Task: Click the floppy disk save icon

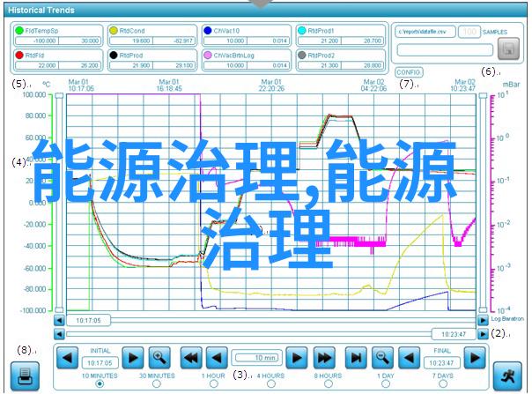Action: point(508,48)
